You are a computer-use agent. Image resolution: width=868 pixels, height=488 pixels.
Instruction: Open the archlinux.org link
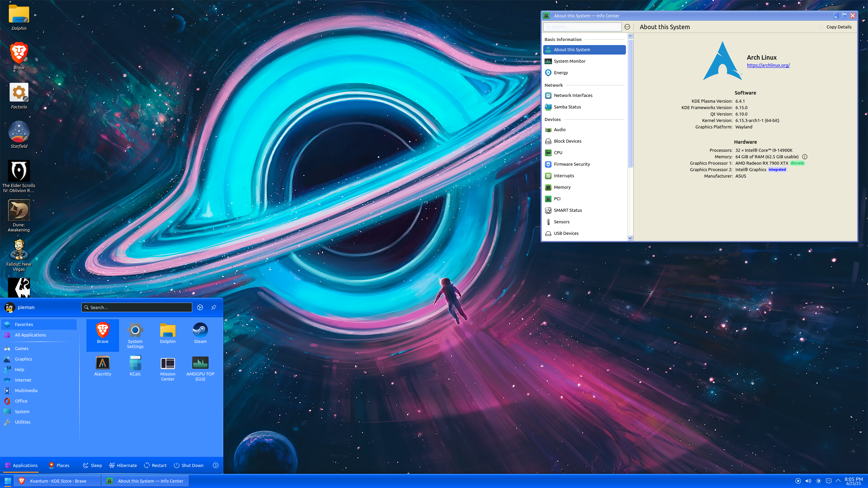(x=768, y=65)
